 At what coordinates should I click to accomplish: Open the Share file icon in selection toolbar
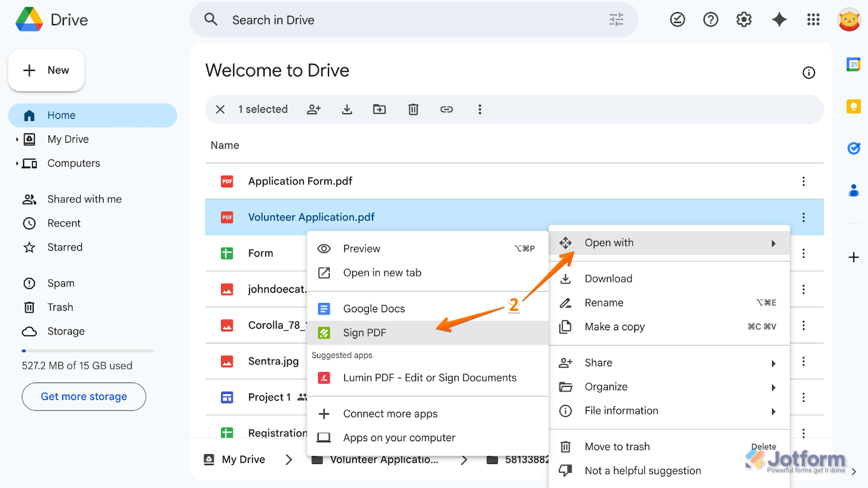[313, 109]
